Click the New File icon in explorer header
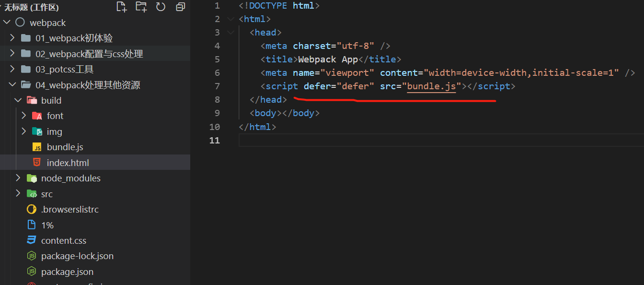Screen dimensions: 644x285 122,7
